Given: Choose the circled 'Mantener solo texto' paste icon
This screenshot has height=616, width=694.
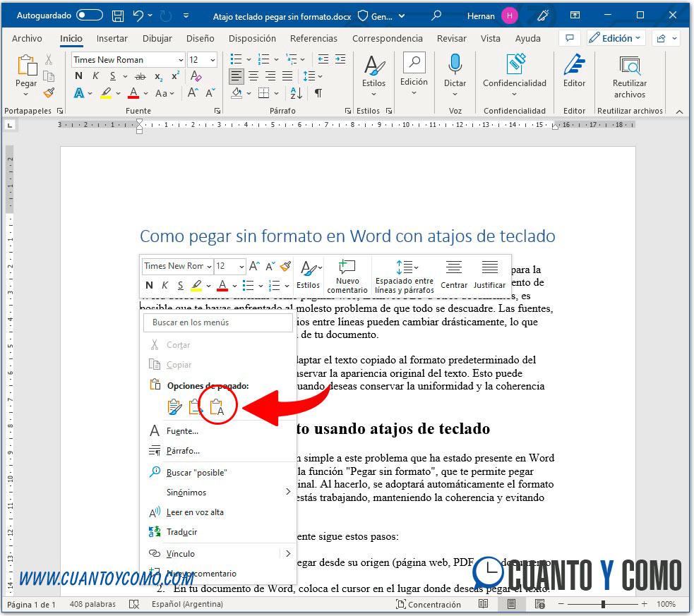Looking at the screenshot, I should coord(217,405).
